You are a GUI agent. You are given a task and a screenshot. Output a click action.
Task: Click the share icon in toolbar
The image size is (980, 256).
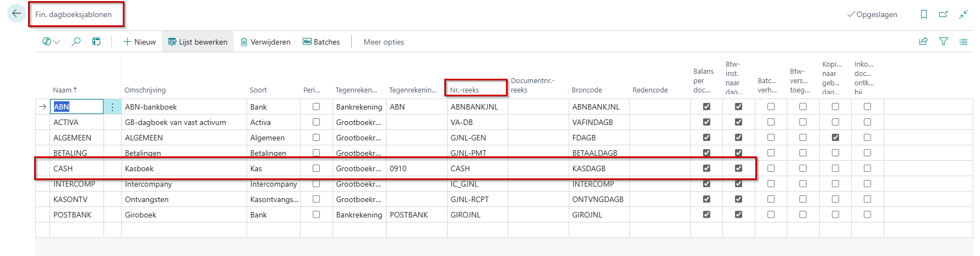(923, 41)
